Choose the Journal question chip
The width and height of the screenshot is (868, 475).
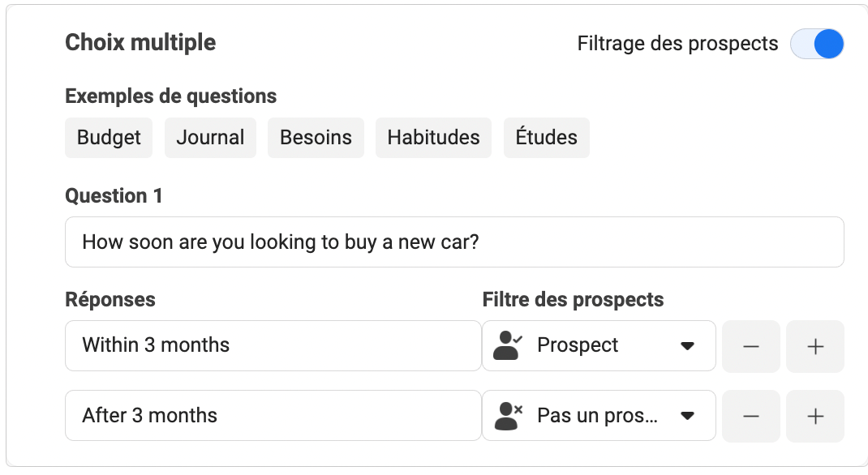click(x=210, y=137)
